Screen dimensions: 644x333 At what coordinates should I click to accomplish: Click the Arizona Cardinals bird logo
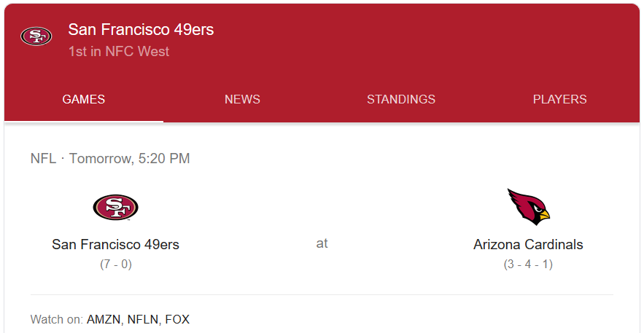point(528,207)
